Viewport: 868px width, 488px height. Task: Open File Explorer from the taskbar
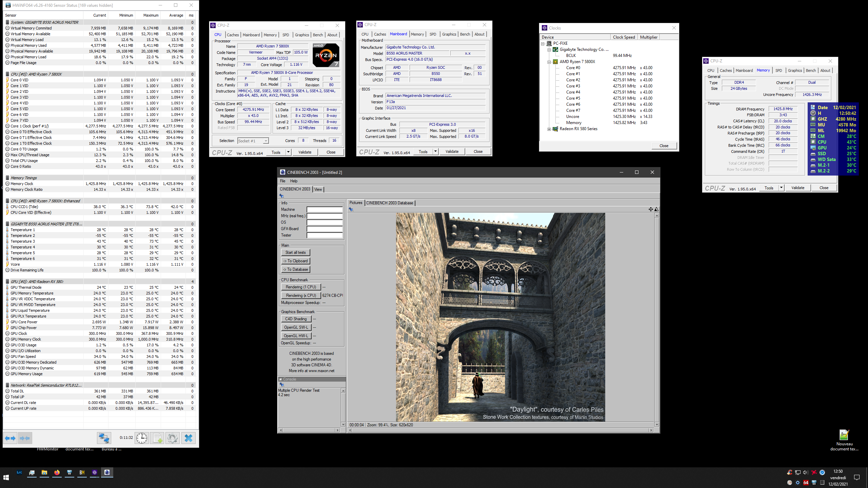[x=44, y=472]
